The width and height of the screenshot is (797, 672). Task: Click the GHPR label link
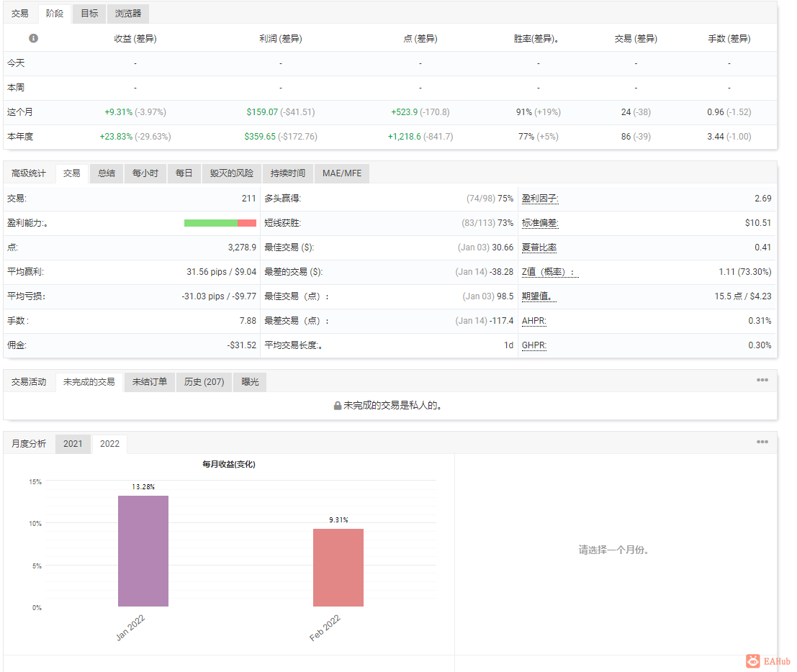point(533,345)
